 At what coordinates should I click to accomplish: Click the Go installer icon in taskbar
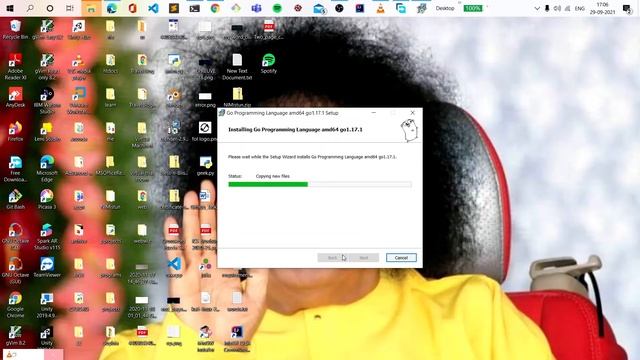pos(422,8)
